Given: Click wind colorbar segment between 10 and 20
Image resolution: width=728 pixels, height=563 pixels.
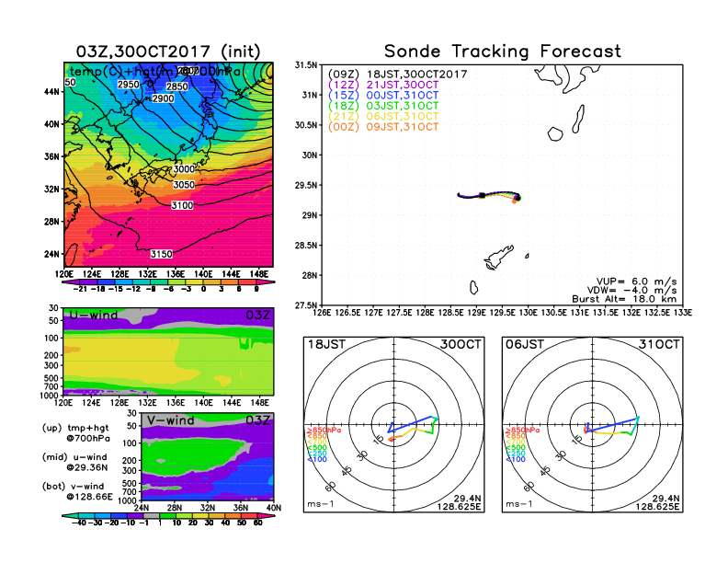Looking at the screenshot, I should pyautogui.click(x=184, y=515).
